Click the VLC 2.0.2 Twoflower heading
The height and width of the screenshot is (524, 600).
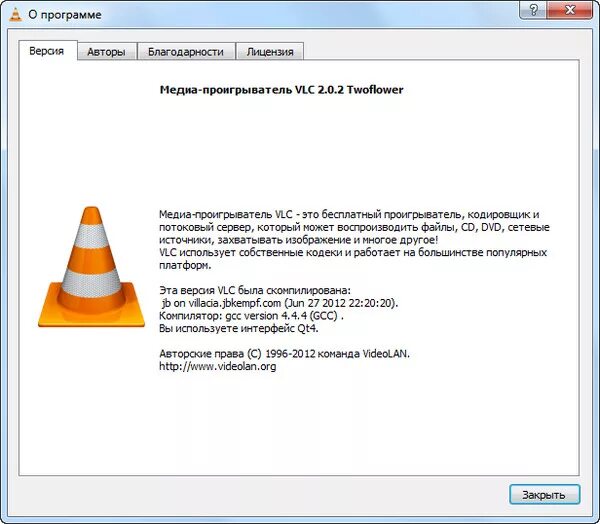click(x=281, y=90)
